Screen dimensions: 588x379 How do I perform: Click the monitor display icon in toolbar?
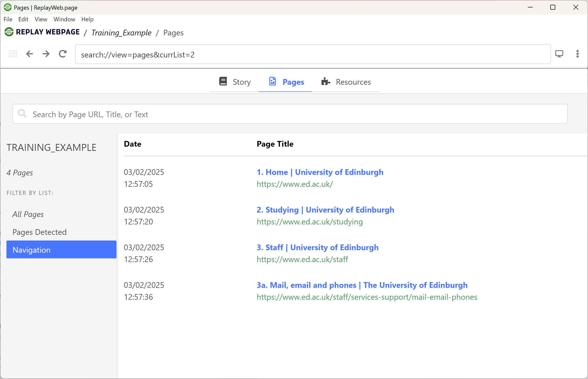click(x=559, y=54)
